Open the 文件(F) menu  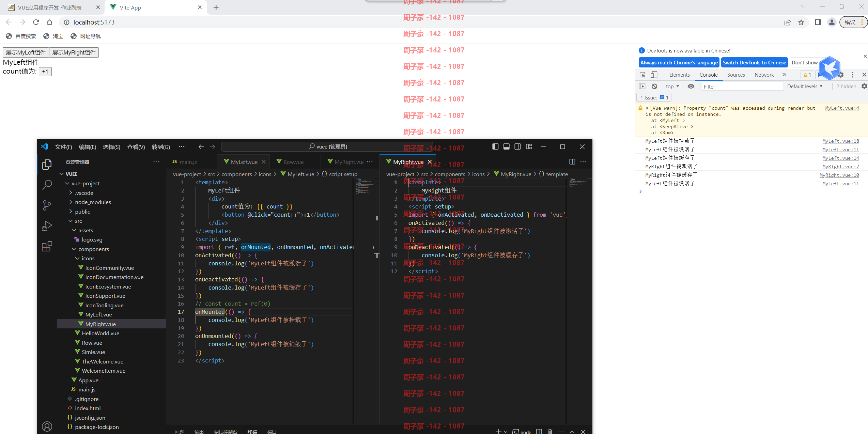(x=63, y=147)
